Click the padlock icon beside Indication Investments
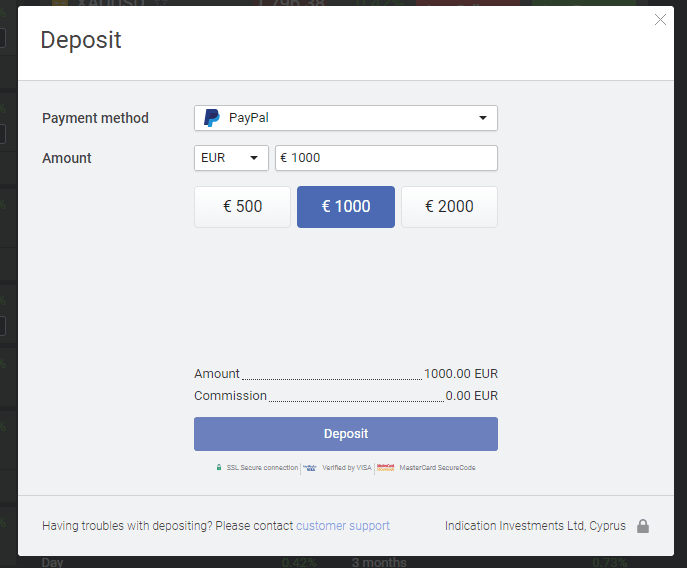This screenshot has height=568, width=687. pyautogui.click(x=643, y=526)
